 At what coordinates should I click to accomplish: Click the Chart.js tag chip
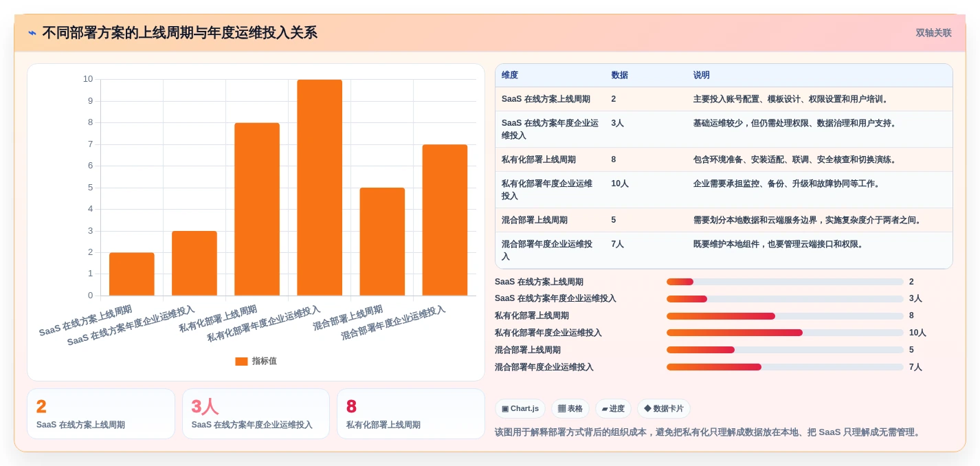click(x=520, y=409)
